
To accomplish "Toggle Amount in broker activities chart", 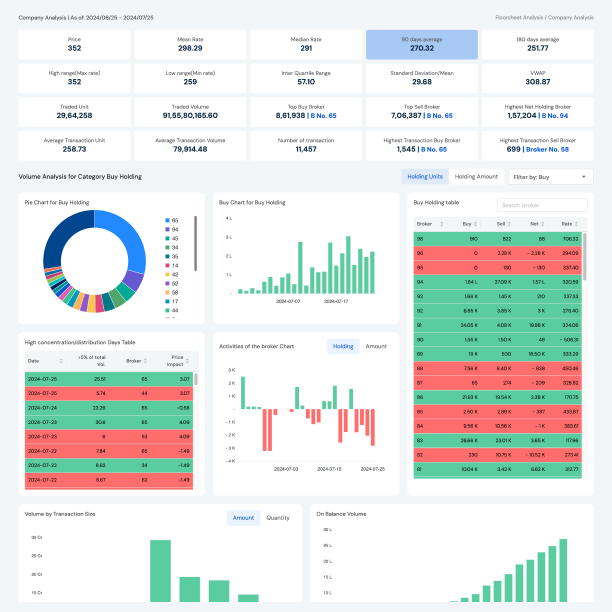I will tap(376, 346).
